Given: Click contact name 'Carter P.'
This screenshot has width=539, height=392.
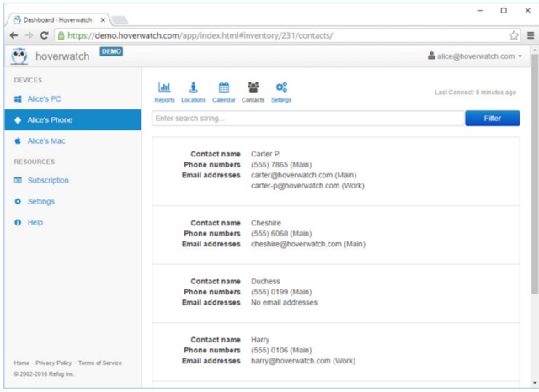Looking at the screenshot, I should (265, 154).
